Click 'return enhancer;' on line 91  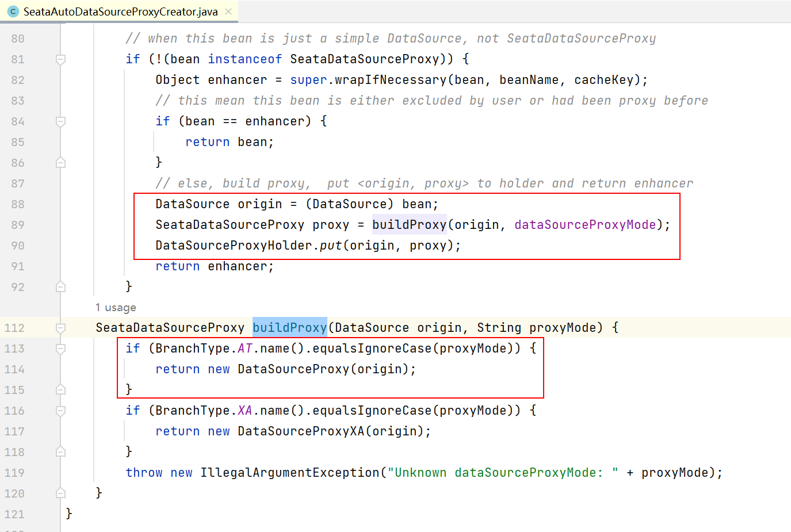tap(215, 266)
